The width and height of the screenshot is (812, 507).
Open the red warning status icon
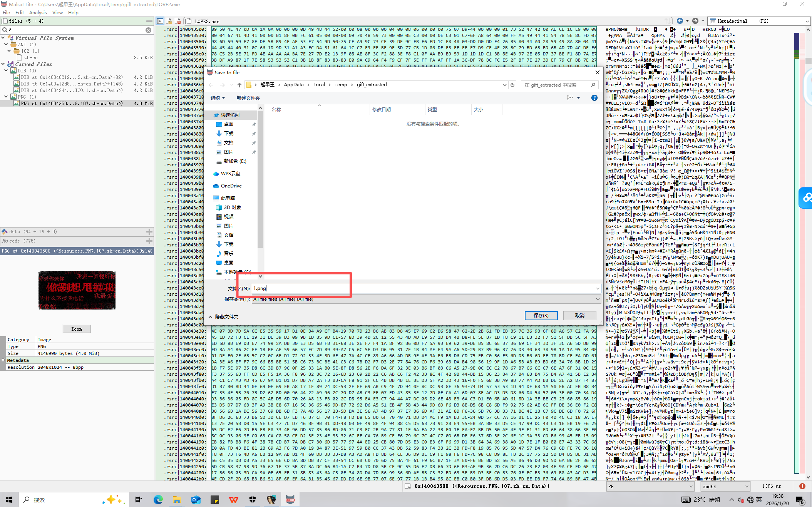802,486
